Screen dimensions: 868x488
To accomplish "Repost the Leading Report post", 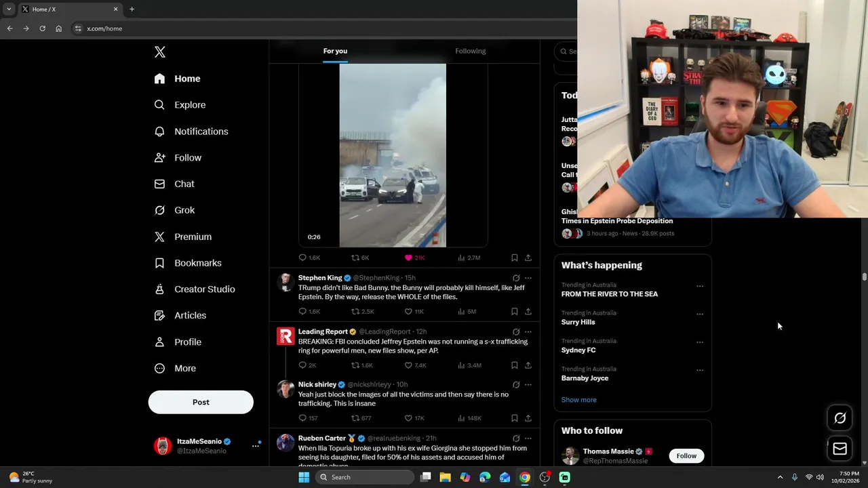I will tap(361, 365).
